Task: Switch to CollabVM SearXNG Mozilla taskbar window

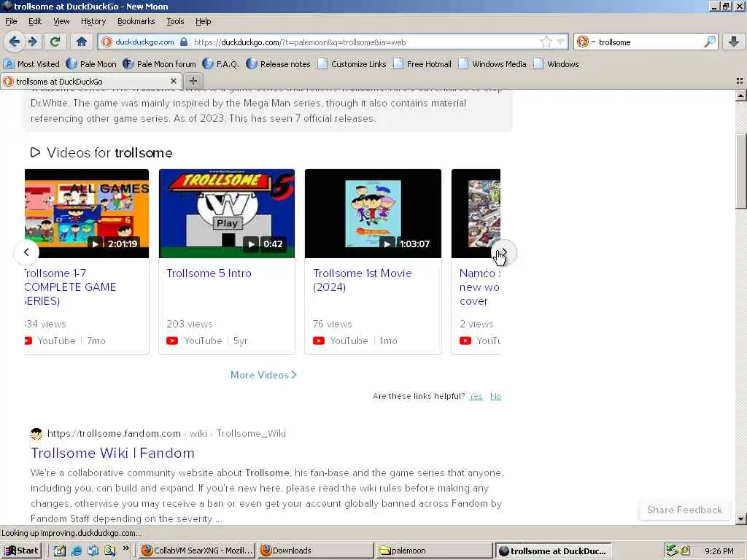Action: (197, 551)
